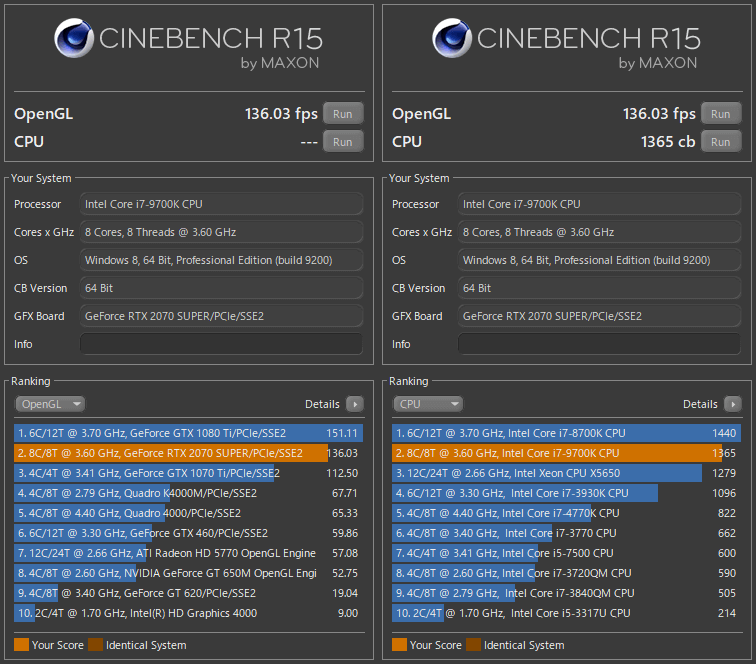Select the Intel HD Graphics 4000 ranking row
Image resolution: width=756 pixels, height=664 pixels.
[189, 613]
